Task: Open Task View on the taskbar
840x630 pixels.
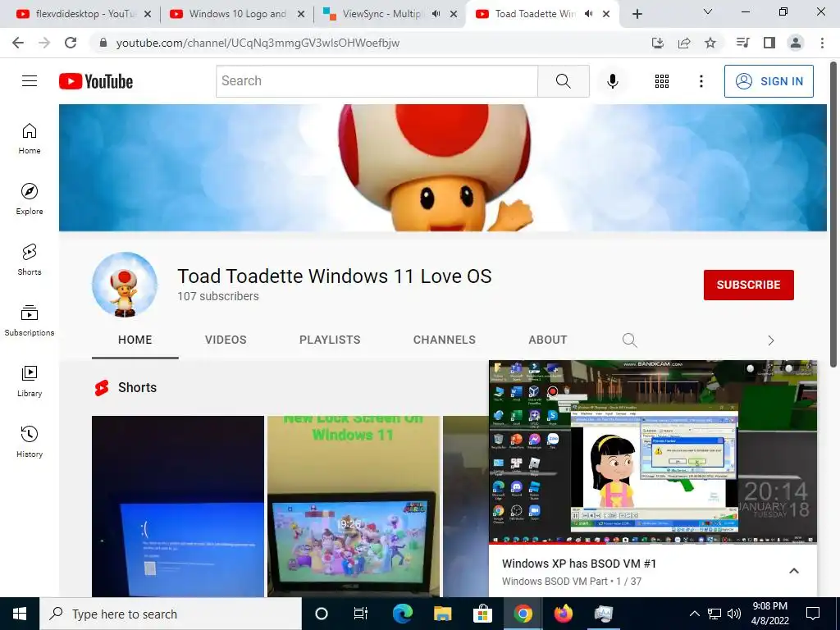Action: click(x=361, y=614)
